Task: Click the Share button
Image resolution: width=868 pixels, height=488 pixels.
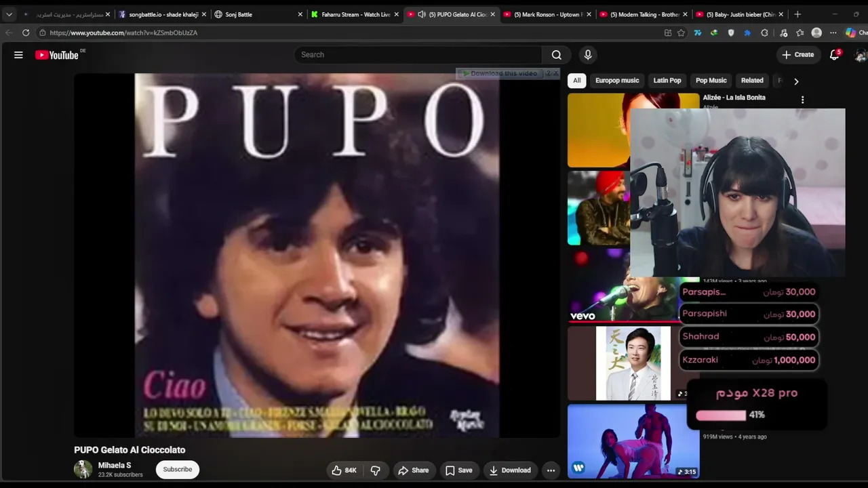Action: pos(413,470)
